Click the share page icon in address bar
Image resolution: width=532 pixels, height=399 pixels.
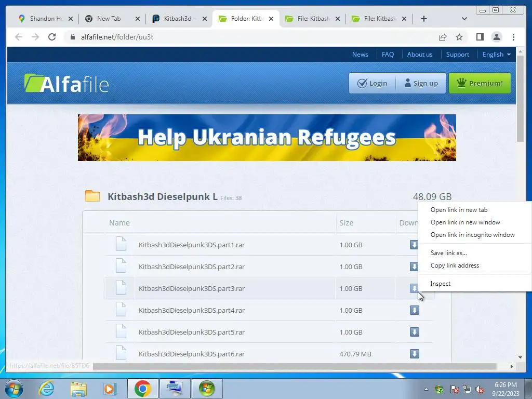tap(443, 37)
